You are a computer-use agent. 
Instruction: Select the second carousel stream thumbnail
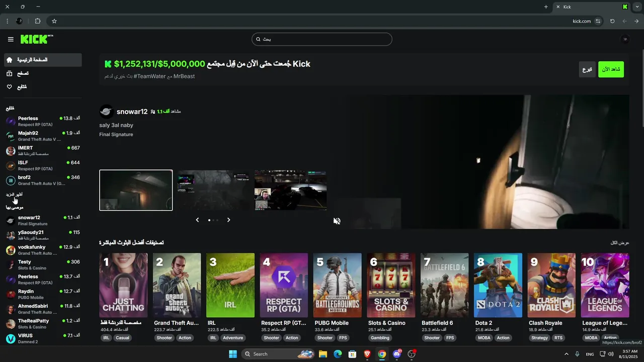click(x=213, y=190)
